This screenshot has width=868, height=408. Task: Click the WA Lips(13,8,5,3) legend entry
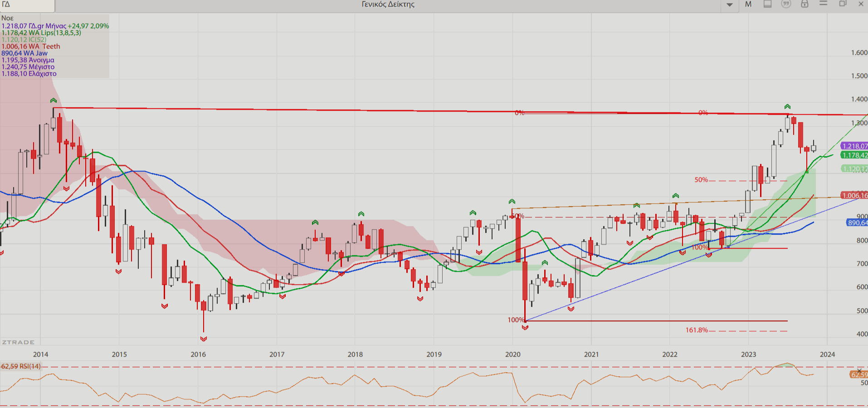click(41, 33)
